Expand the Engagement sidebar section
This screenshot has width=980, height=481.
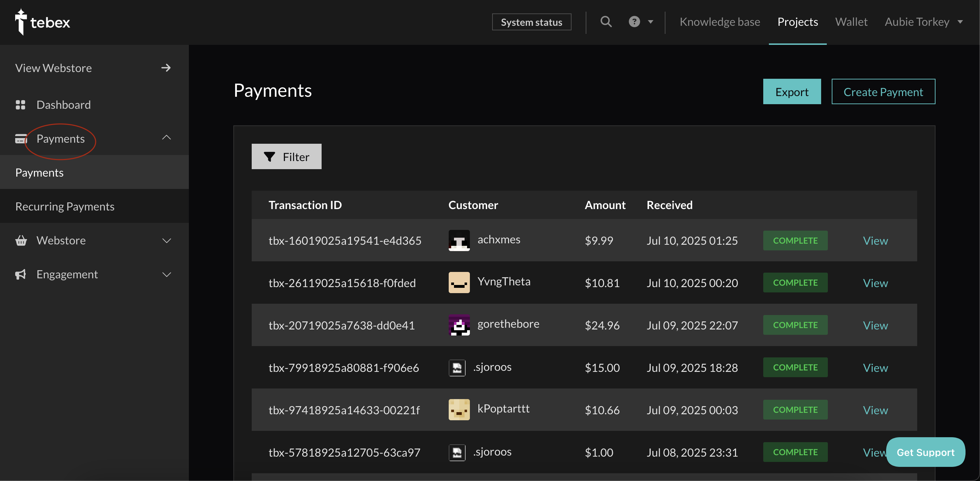click(167, 274)
